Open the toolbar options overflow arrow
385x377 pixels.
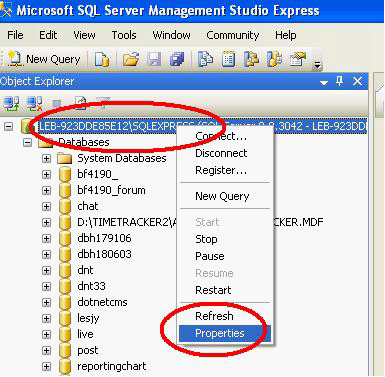click(317, 65)
